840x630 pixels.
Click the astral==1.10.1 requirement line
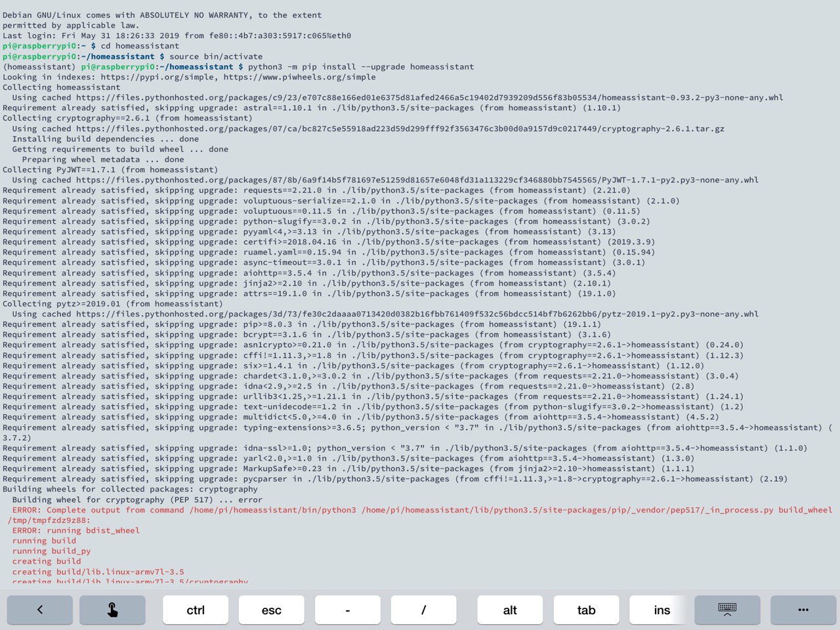click(x=312, y=108)
